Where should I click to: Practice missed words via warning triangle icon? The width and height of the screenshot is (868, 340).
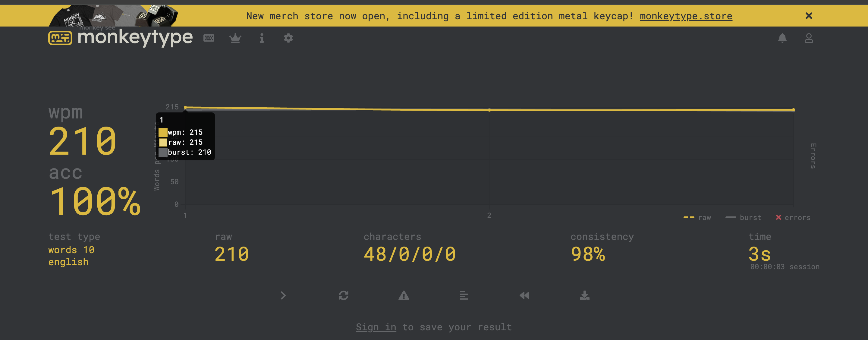tap(404, 295)
